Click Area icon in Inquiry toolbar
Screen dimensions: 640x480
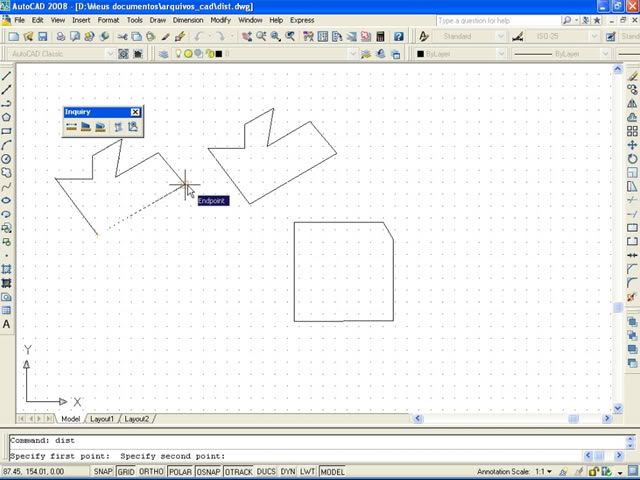[86, 127]
